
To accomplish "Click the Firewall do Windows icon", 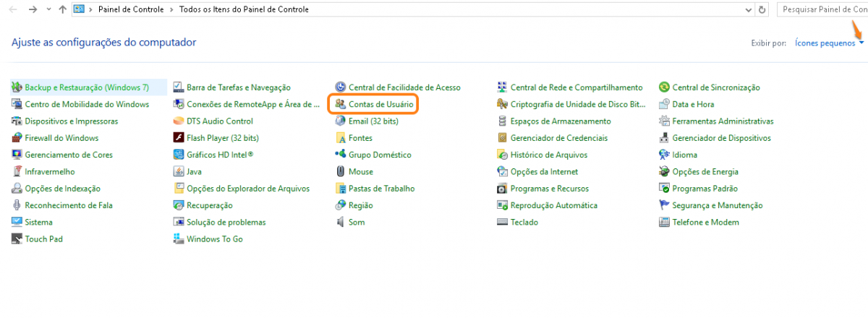I will [17, 138].
